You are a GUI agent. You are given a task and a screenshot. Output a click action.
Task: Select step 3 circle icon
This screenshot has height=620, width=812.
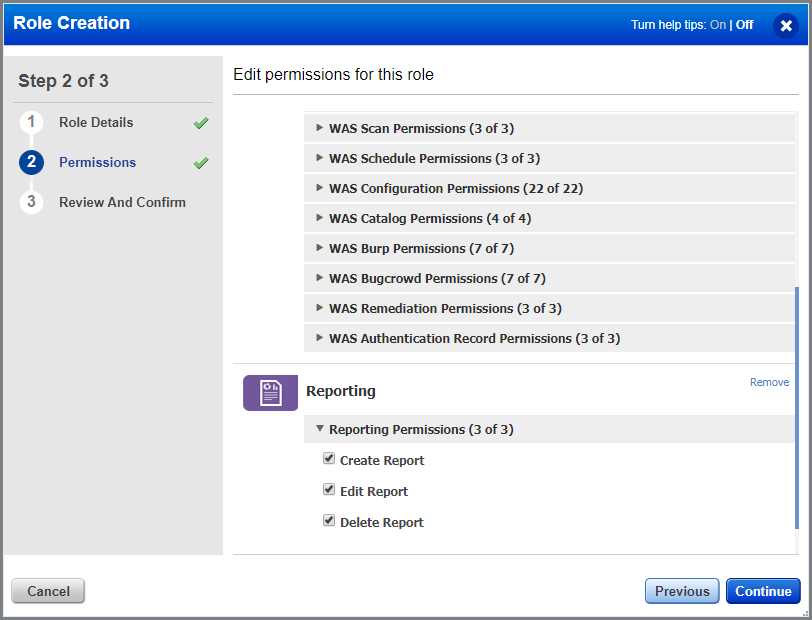tap(31, 202)
